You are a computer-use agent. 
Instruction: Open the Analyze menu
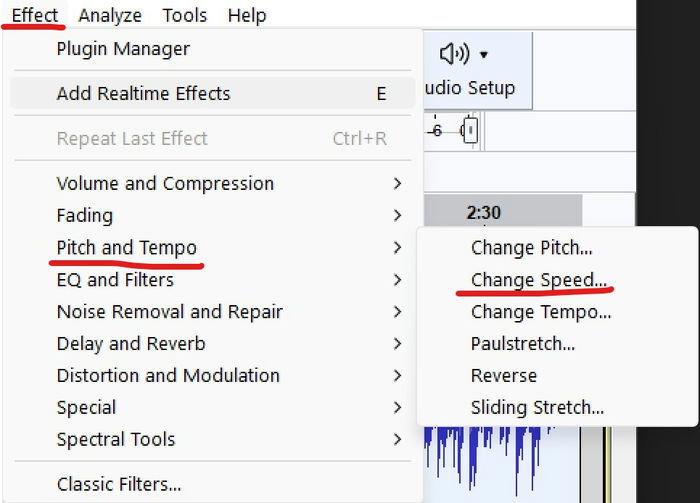pos(110,16)
